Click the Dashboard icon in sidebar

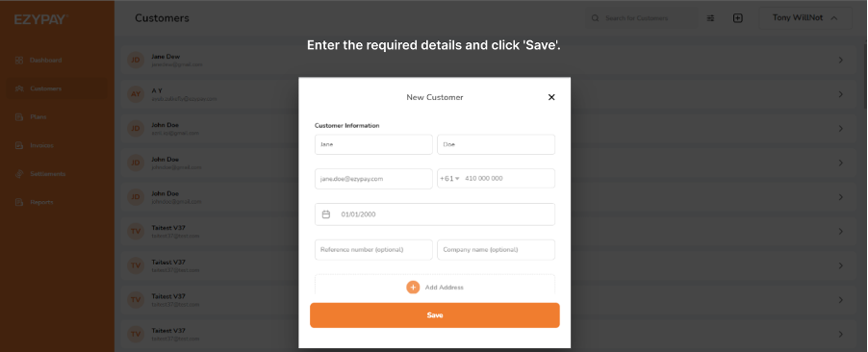19,61
